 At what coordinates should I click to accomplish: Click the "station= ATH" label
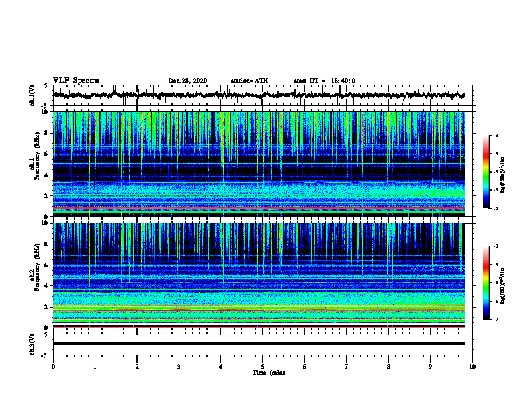pos(249,81)
